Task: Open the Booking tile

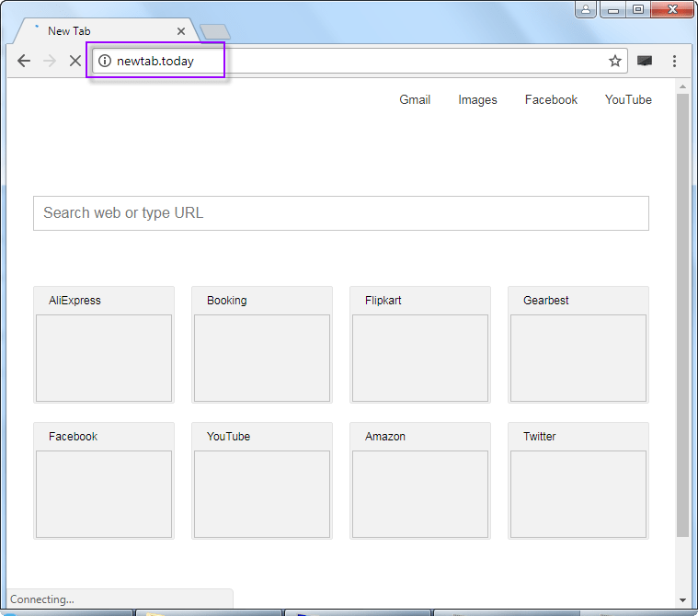Action: coord(262,345)
